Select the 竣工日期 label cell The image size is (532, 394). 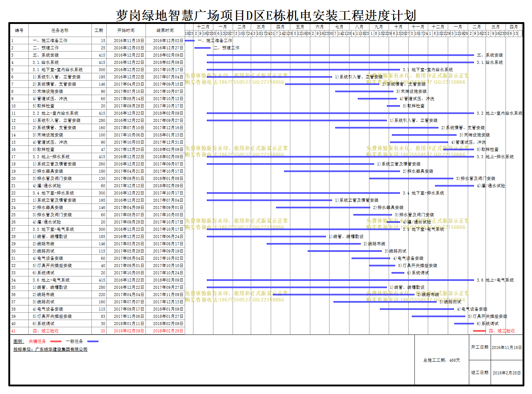pos(479,373)
